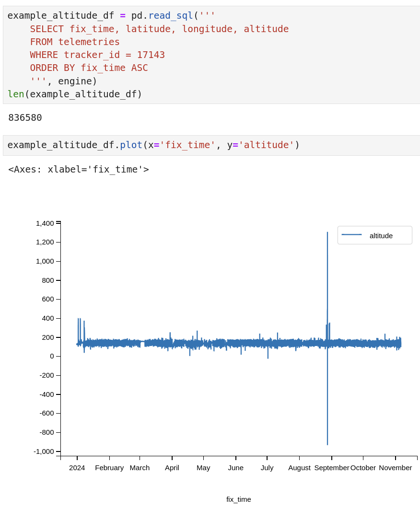
Task: Click the November x-axis label
Action: click(x=395, y=468)
